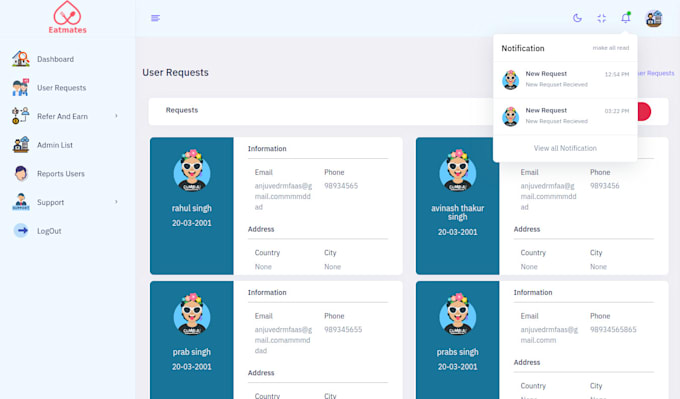Click the Admin List icon
680x399 pixels.
[21, 144]
